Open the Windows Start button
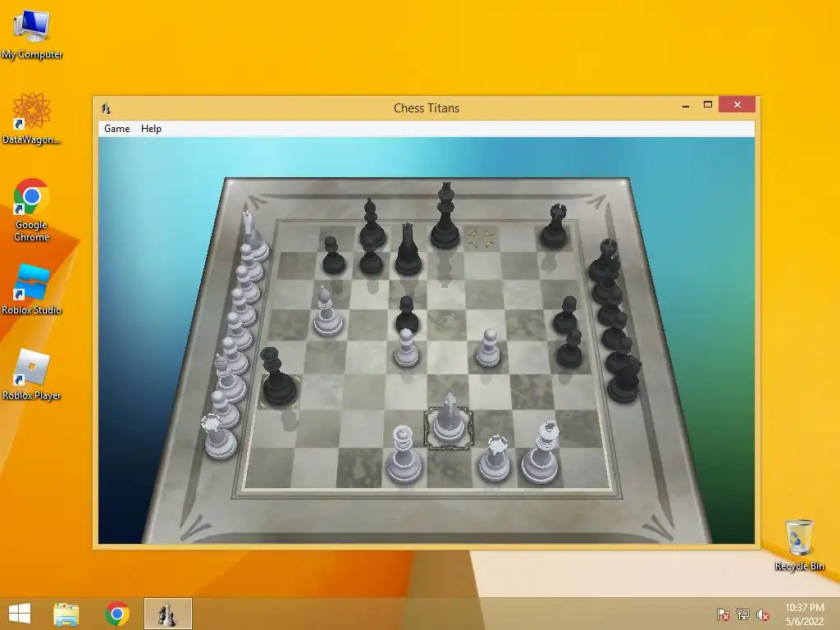 tap(20, 614)
